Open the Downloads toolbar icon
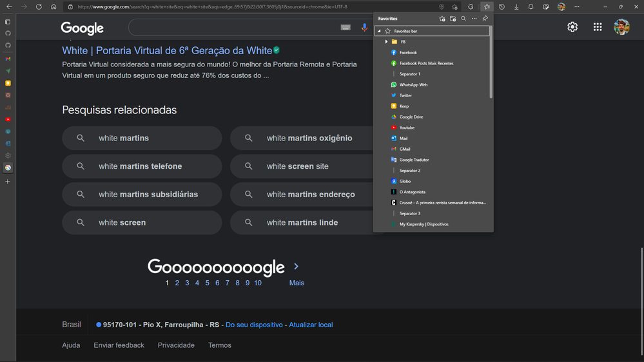 (516, 6)
